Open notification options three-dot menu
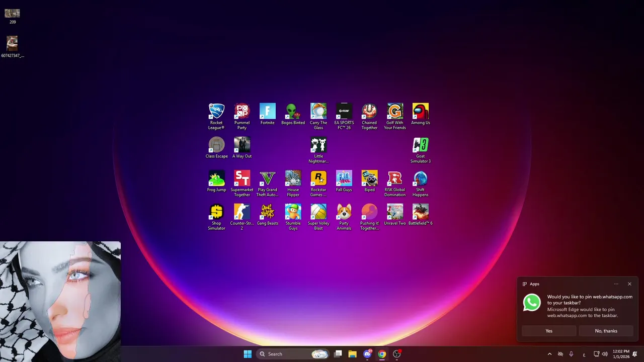 click(x=616, y=284)
